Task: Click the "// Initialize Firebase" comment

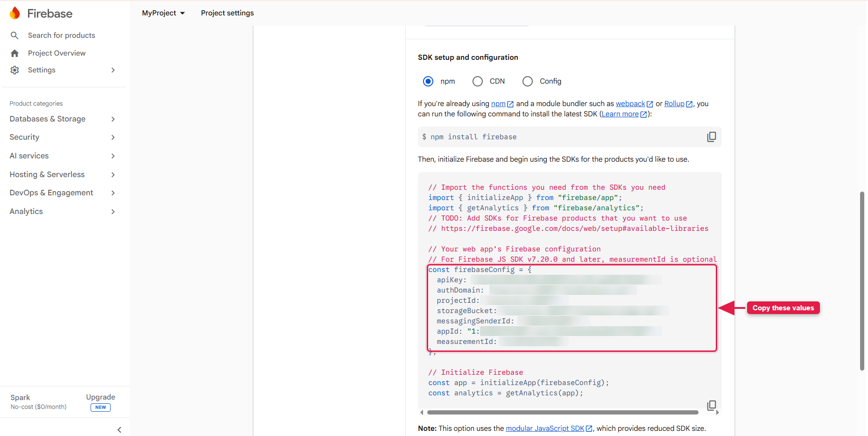Action: (476, 372)
